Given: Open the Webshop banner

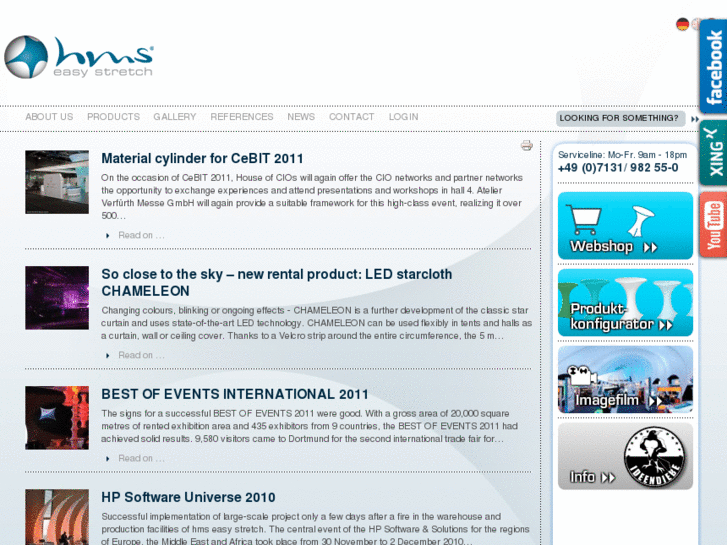Looking at the screenshot, I should click(625, 226).
